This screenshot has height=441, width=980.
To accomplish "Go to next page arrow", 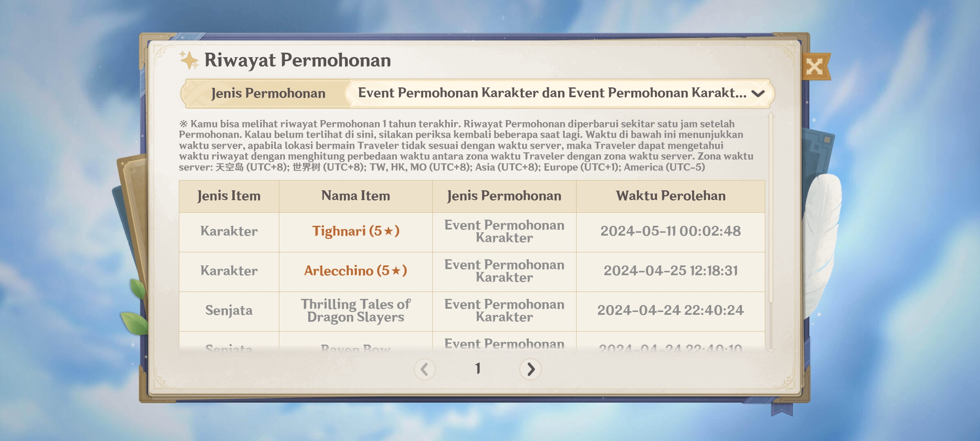I will click(x=530, y=369).
